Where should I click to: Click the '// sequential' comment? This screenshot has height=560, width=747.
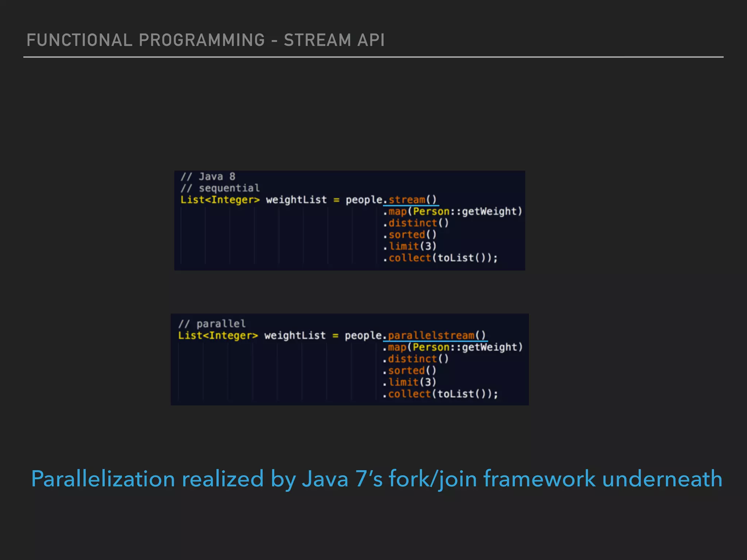[220, 188]
